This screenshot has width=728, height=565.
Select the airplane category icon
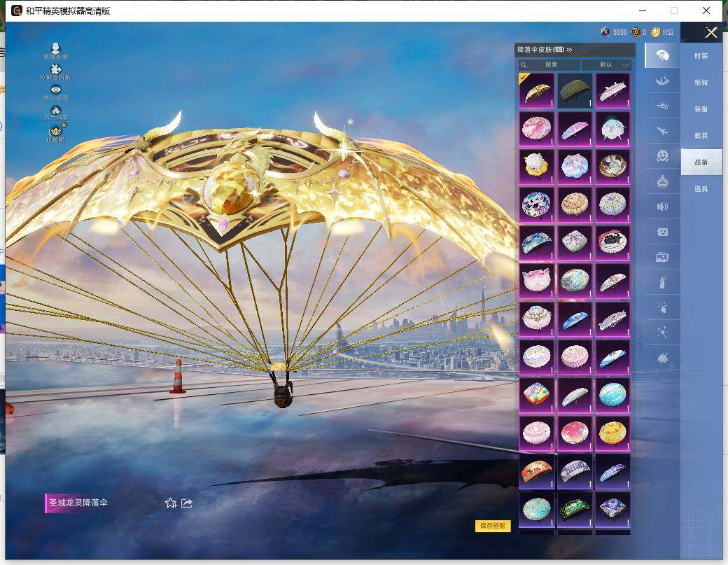(662, 130)
